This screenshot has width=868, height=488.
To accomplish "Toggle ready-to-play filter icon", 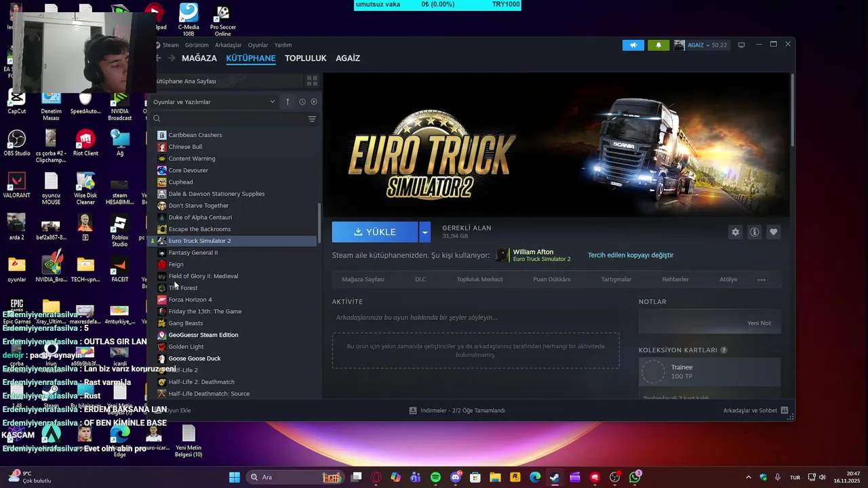I will pyautogui.click(x=314, y=102).
